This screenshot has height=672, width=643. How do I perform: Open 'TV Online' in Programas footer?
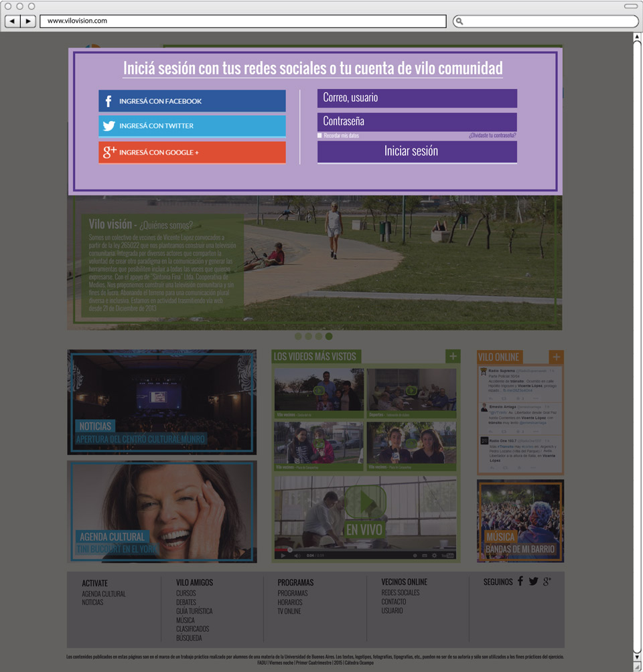click(x=289, y=611)
